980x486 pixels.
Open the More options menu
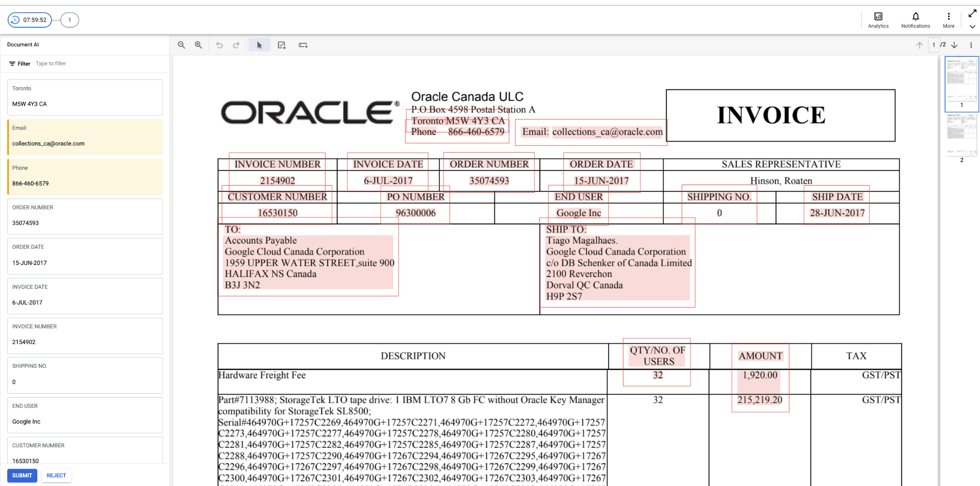pos(948,20)
